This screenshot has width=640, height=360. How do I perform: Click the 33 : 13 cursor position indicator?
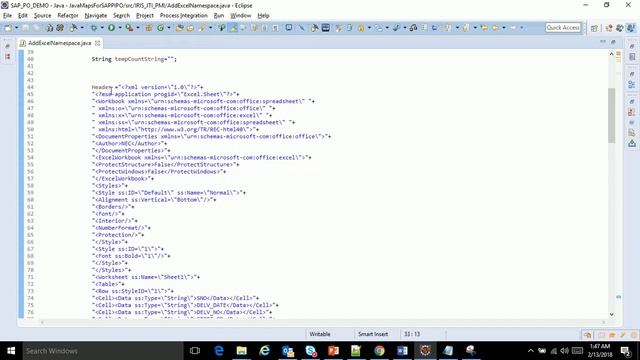pos(412,334)
